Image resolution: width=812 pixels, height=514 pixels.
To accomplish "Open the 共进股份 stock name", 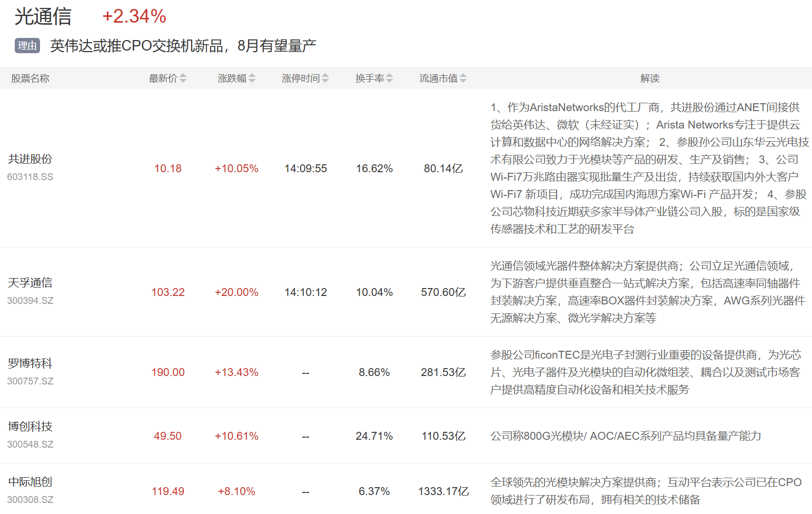I will pyautogui.click(x=30, y=159).
